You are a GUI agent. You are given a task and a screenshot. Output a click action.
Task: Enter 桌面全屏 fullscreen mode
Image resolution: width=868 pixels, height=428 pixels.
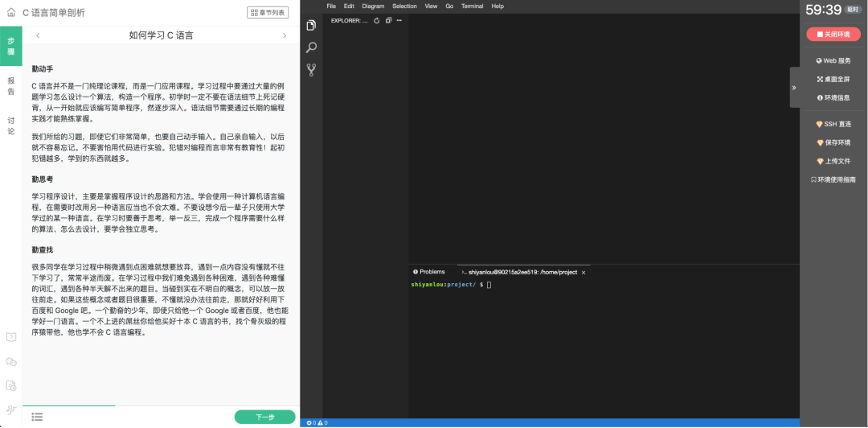point(833,80)
